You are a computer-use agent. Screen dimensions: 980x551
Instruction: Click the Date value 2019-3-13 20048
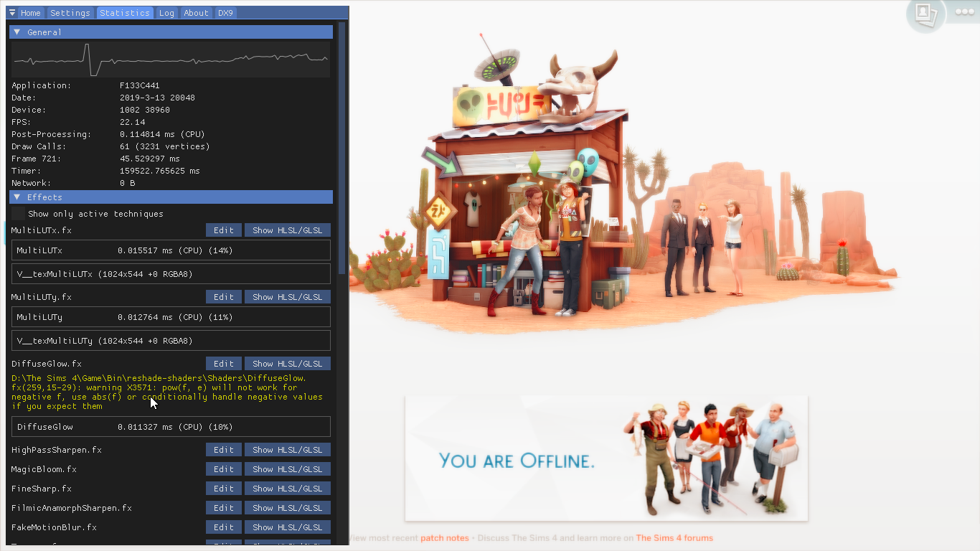(x=157, y=98)
